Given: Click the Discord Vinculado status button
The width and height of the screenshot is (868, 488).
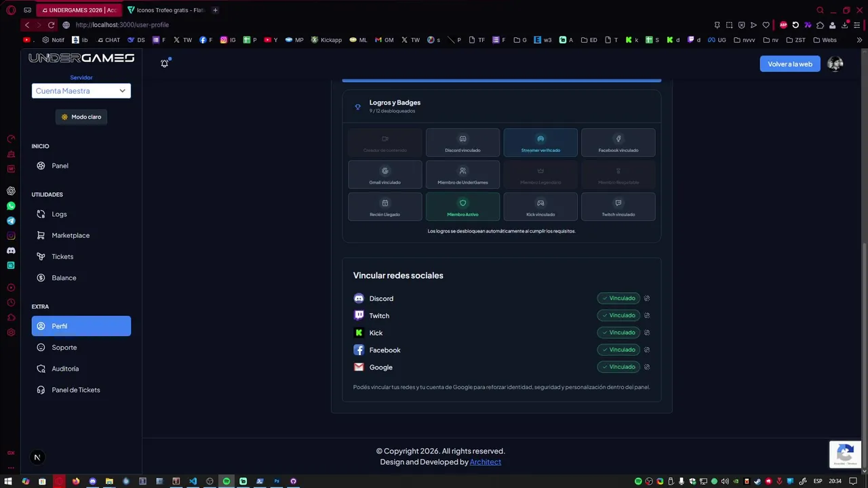Looking at the screenshot, I should pyautogui.click(x=618, y=298).
